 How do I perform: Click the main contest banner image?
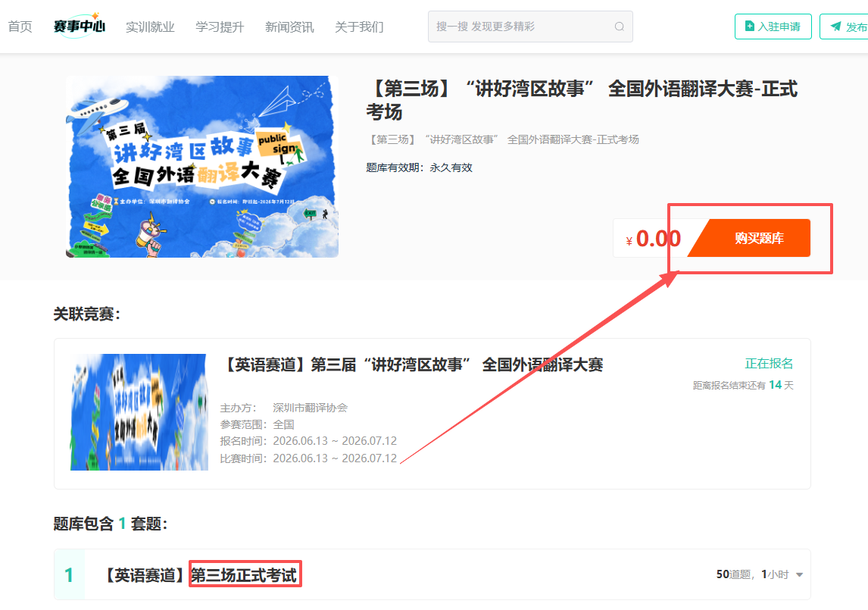point(202,166)
